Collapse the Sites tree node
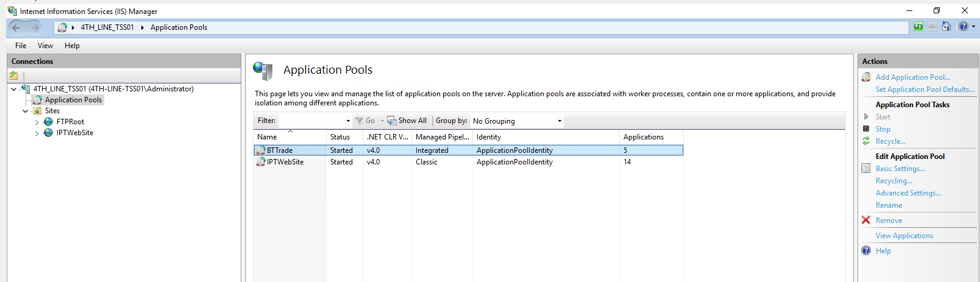This screenshot has height=282, width=980. 26,111
